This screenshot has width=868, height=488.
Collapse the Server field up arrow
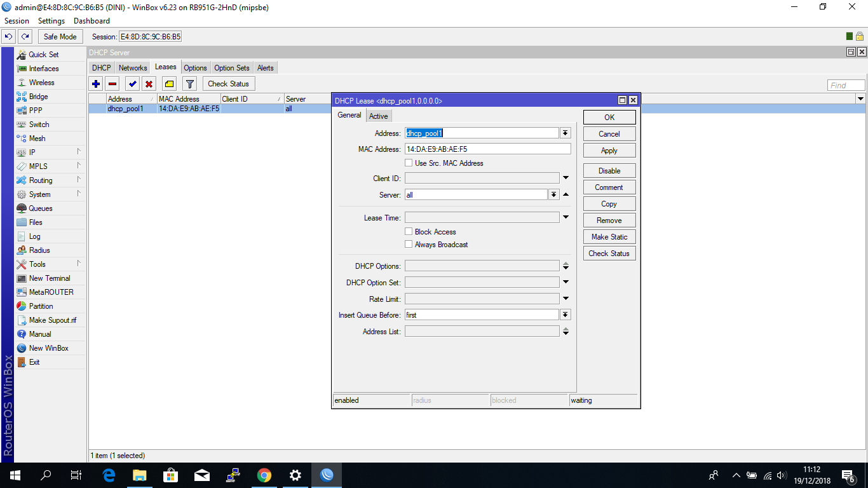566,194
